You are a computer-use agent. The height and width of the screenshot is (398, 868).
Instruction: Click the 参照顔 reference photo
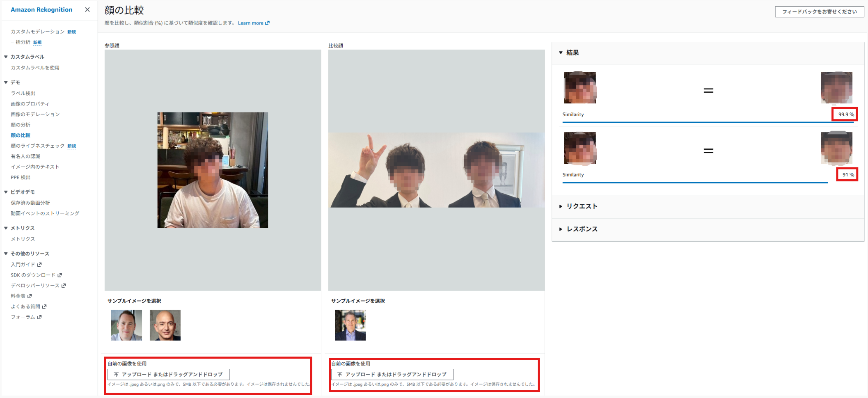click(213, 170)
